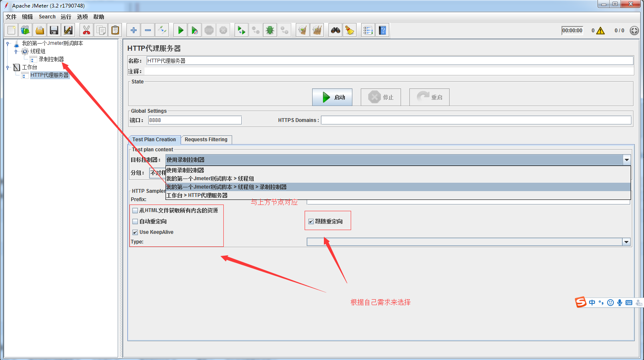Image resolution: width=644 pixels, height=360 pixels.
Task: Select 线程组 in the tree
Action: [x=38, y=51]
